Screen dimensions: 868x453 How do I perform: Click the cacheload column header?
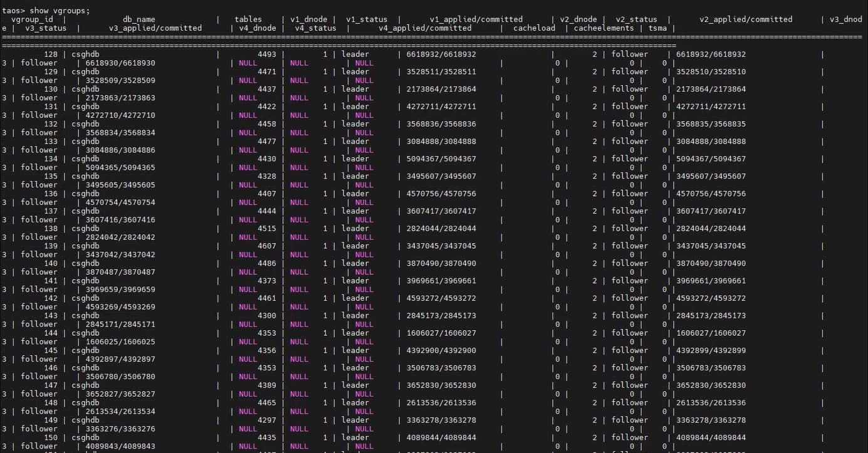534,28
